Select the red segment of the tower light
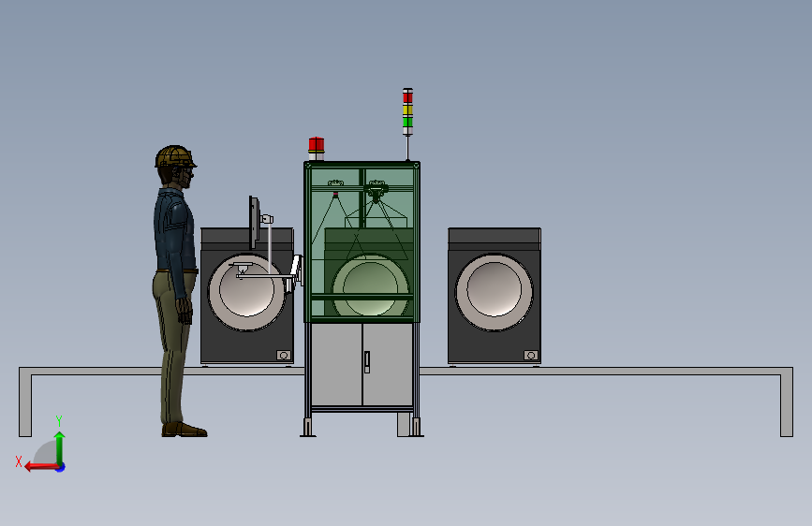 [407, 97]
